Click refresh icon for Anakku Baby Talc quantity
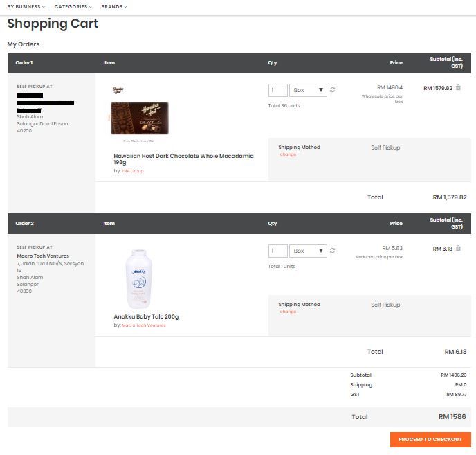The height and width of the screenshot is (455, 476). [333, 251]
